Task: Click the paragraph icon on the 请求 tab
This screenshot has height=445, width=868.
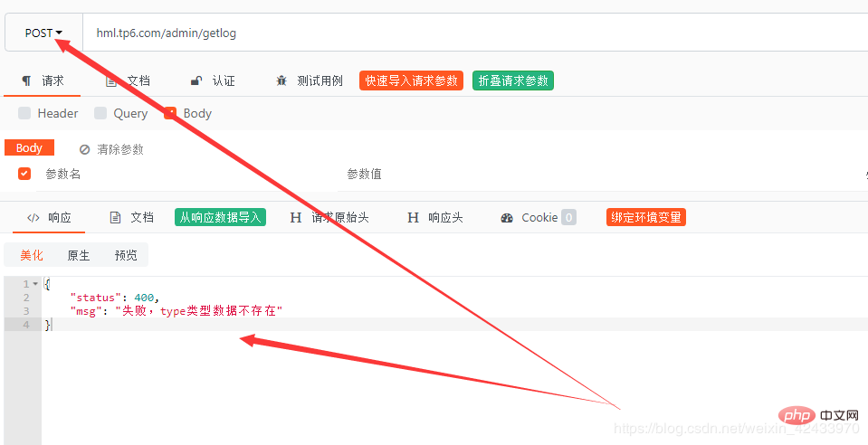Action: (26, 80)
